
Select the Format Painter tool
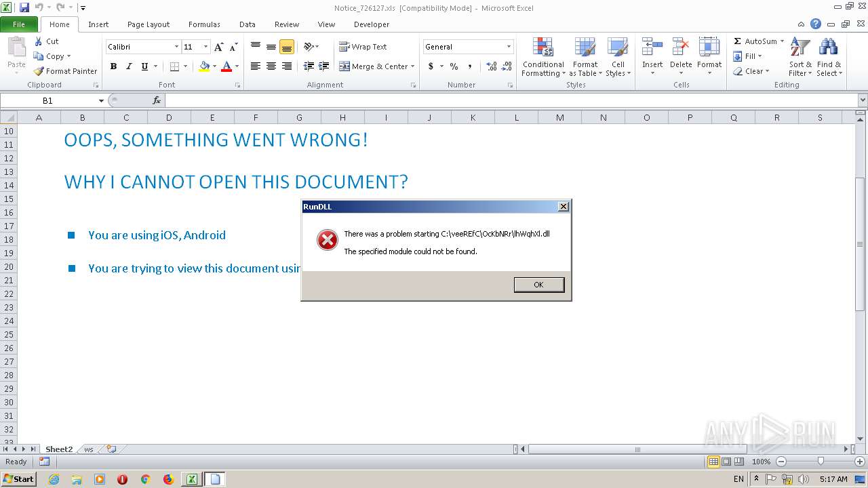coord(65,71)
